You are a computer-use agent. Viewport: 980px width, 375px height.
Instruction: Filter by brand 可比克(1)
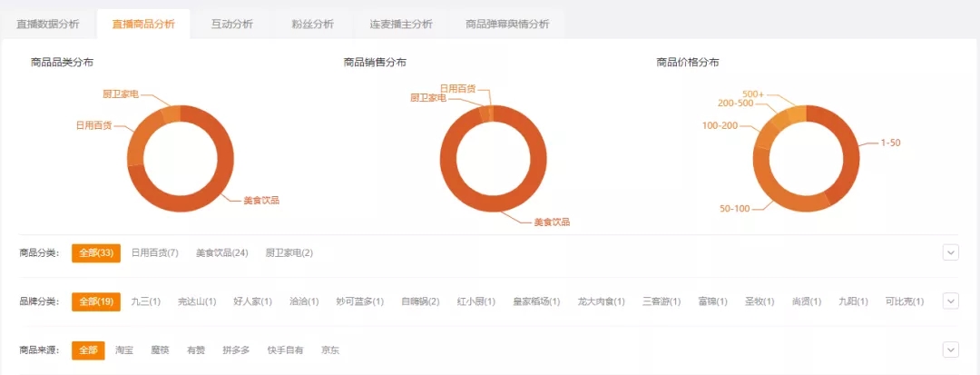point(905,301)
